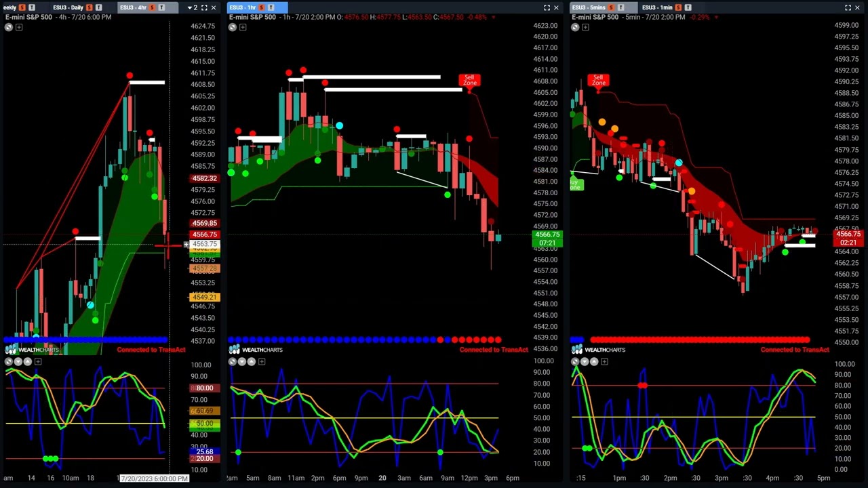Image resolution: width=868 pixels, height=488 pixels.
Task: Move 5mins oscillator pane up
Action: tap(595, 362)
